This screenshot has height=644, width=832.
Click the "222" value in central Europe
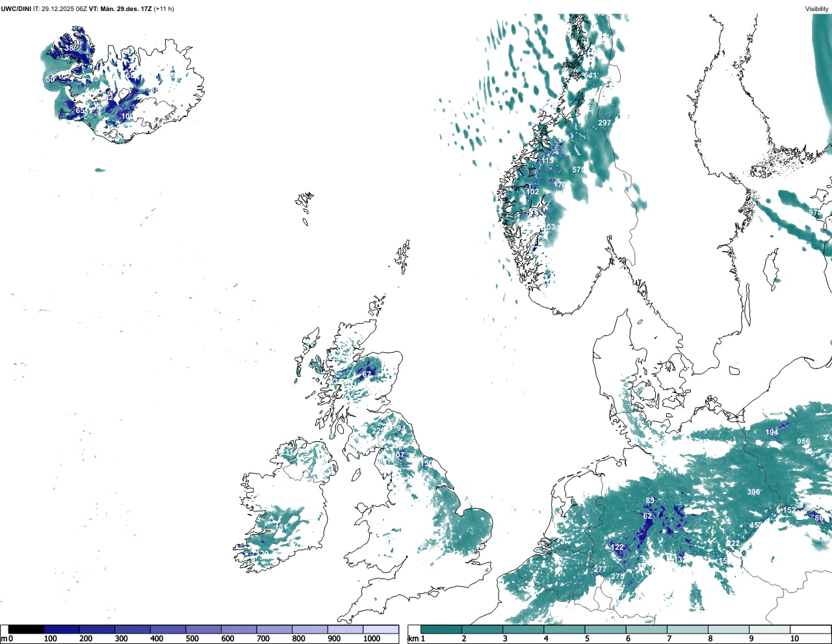tap(733, 543)
